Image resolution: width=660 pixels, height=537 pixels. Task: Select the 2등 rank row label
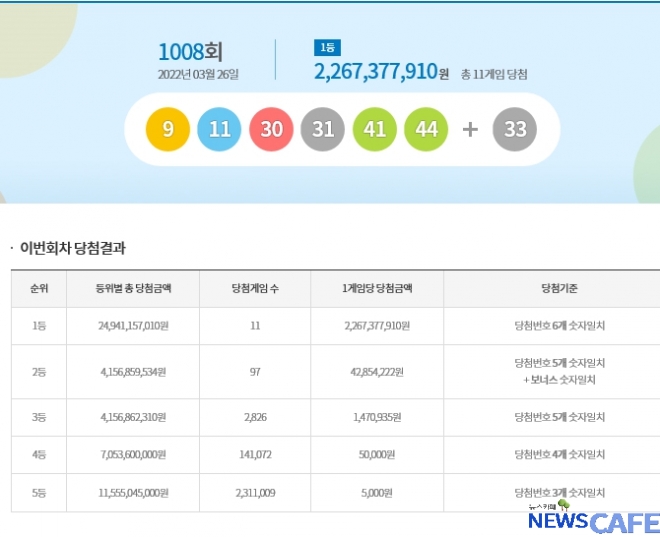tap(39, 372)
